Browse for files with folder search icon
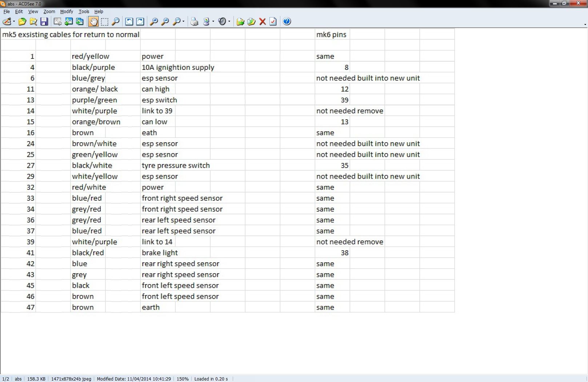The image size is (588, 382). coord(33,22)
